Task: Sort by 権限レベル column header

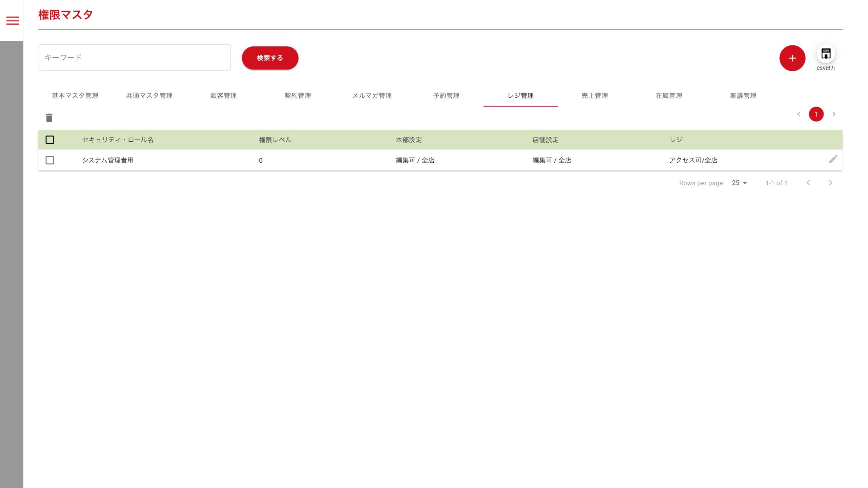Action: (275, 140)
